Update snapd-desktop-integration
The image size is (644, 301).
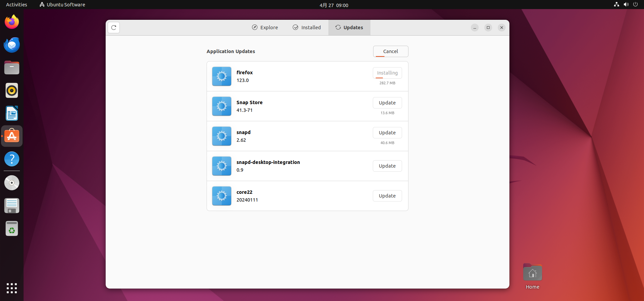click(387, 166)
